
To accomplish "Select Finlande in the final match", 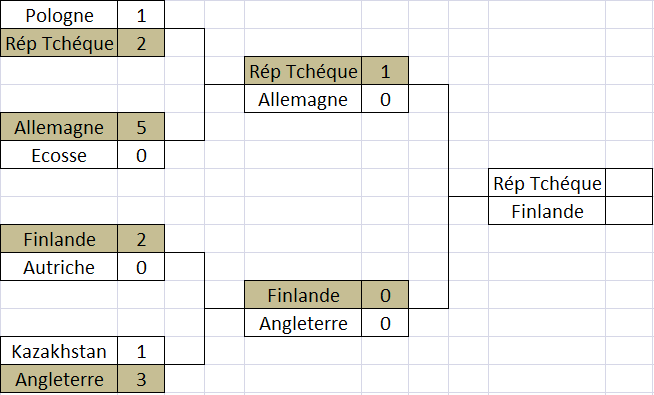I will point(547,211).
